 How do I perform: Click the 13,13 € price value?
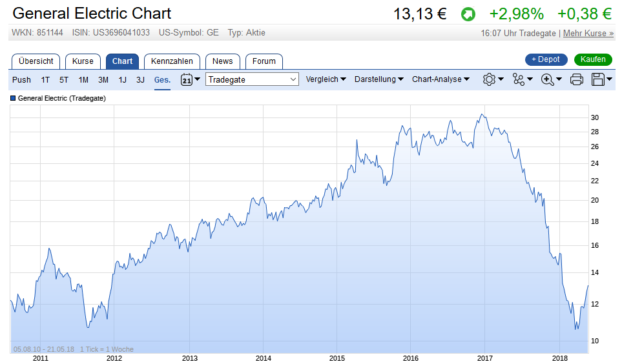(420, 14)
